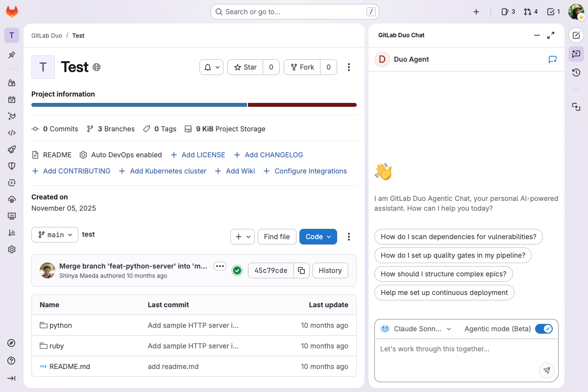Viewport: 588px width, 392px height.
Task: Toggle Agentic mode (Beta) switch
Action: coord(543,329)
